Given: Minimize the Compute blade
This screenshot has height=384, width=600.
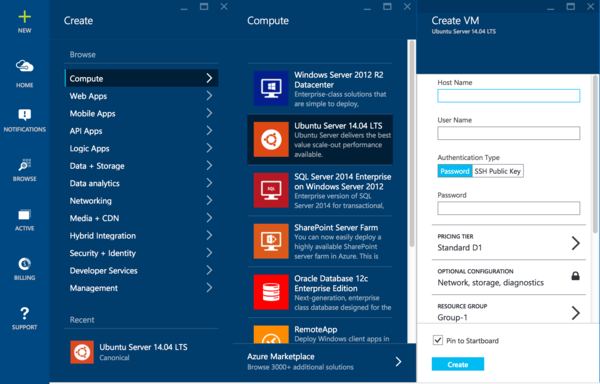Looking at the screenshot, I should [367, 8].
